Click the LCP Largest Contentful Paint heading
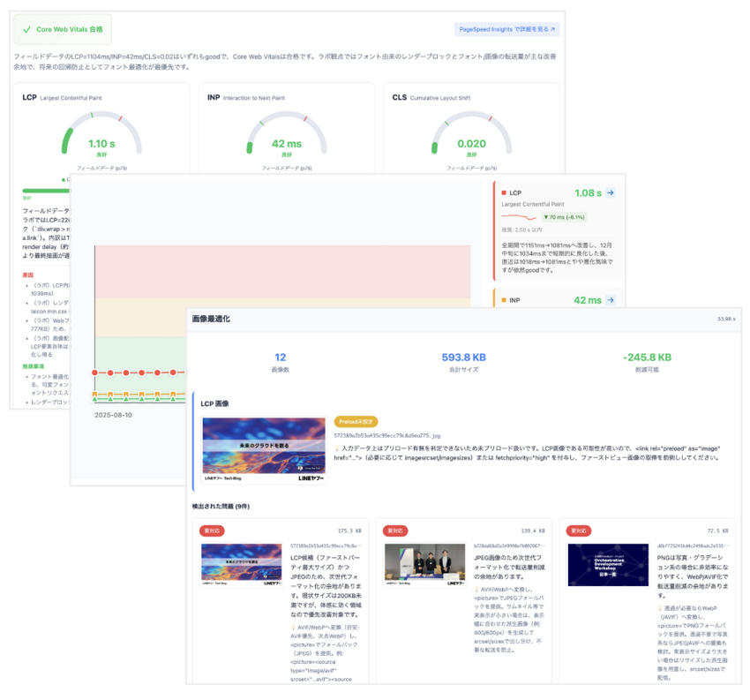The image size is (750, 700). coord(62,98)
